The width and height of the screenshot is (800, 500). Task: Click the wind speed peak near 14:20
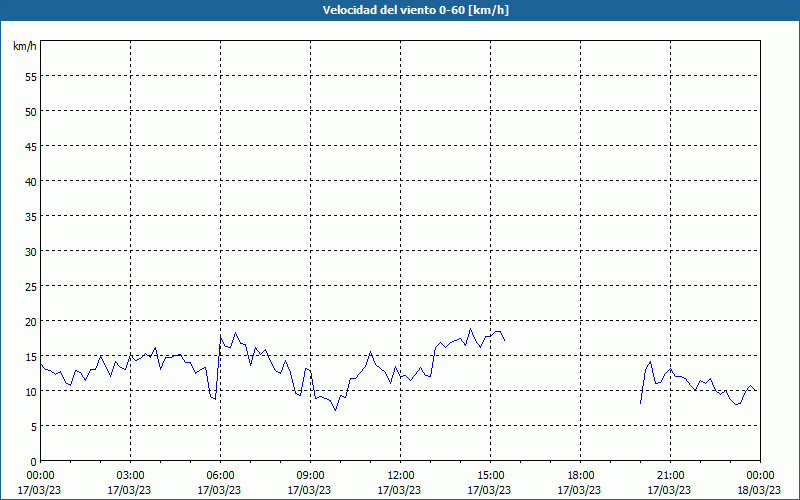(470, 329)
